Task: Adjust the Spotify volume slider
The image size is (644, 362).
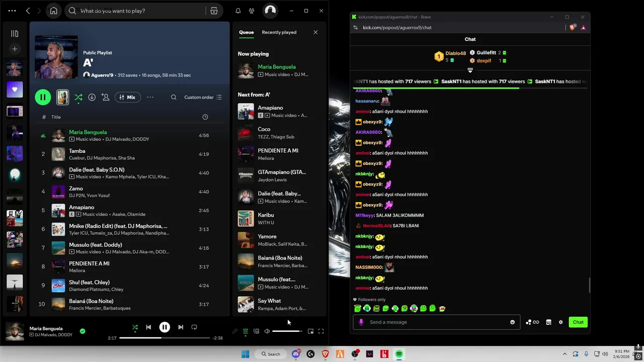Action: 287,331
